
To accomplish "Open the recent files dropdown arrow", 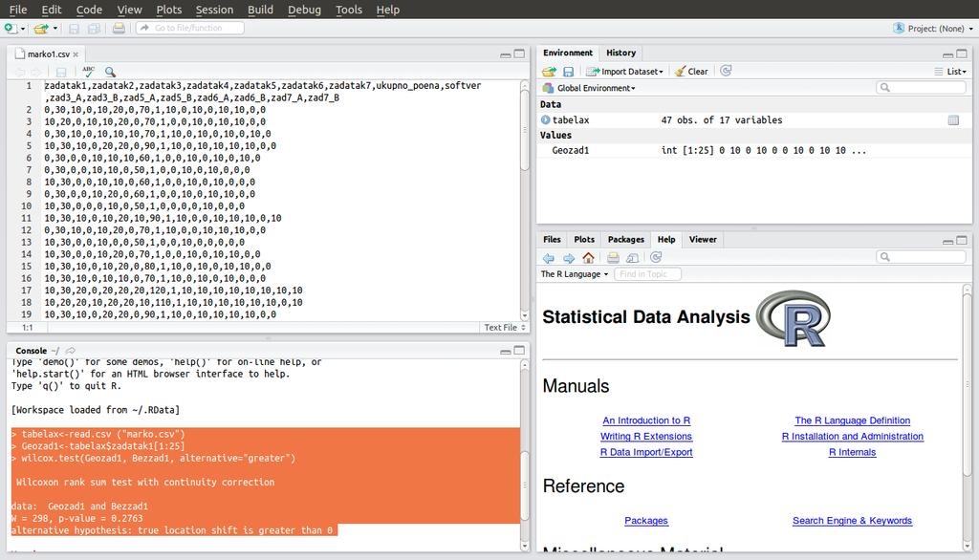I will pyautogui.click(x=54, y=29).
